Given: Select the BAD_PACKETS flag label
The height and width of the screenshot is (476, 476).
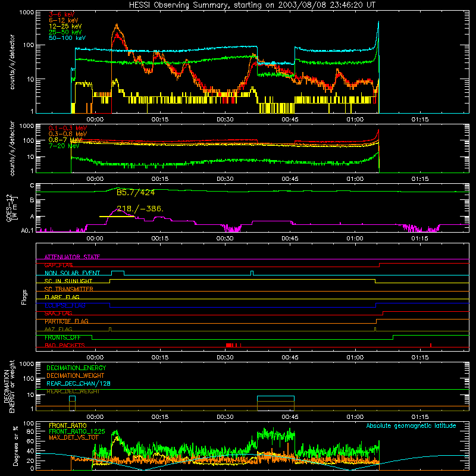Looking at the screenshot, I should tap(65, 346).
